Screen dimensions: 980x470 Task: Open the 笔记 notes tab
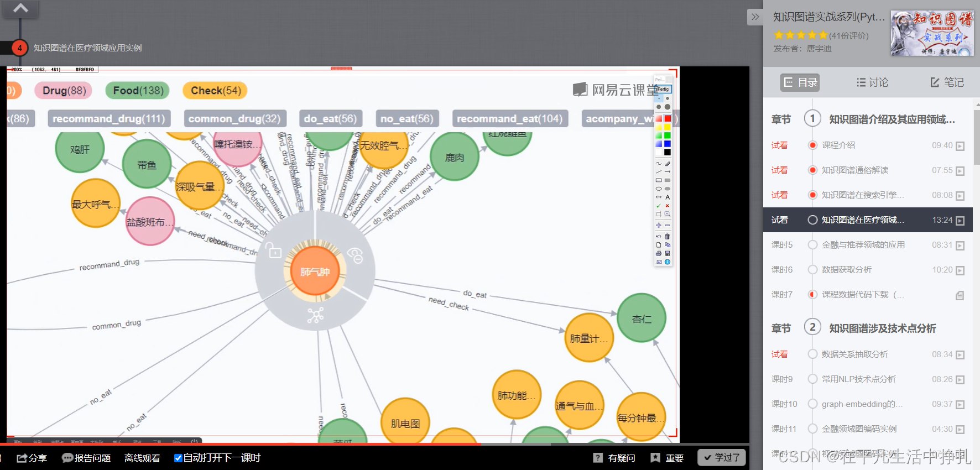click(x=947, y=82)
